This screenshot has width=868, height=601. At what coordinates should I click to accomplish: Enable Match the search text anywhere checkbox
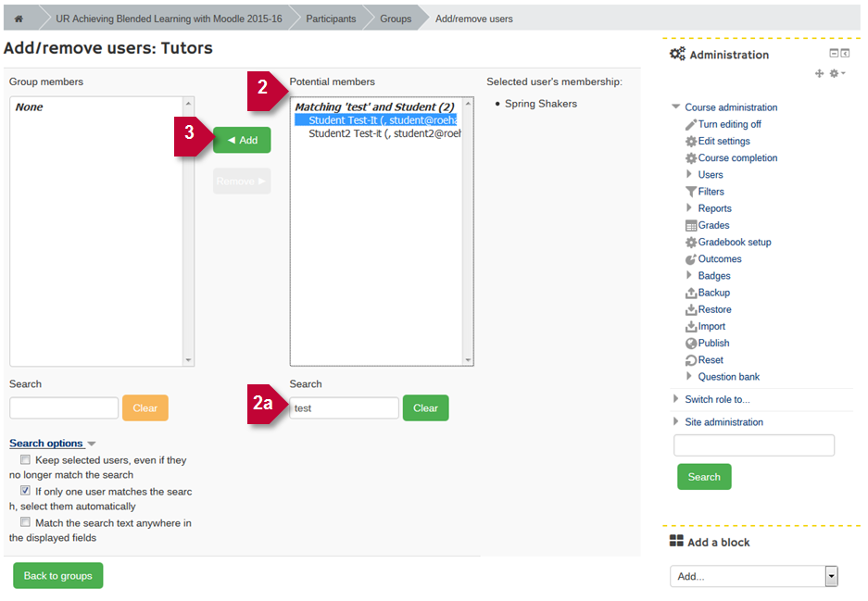coord(25,522)
